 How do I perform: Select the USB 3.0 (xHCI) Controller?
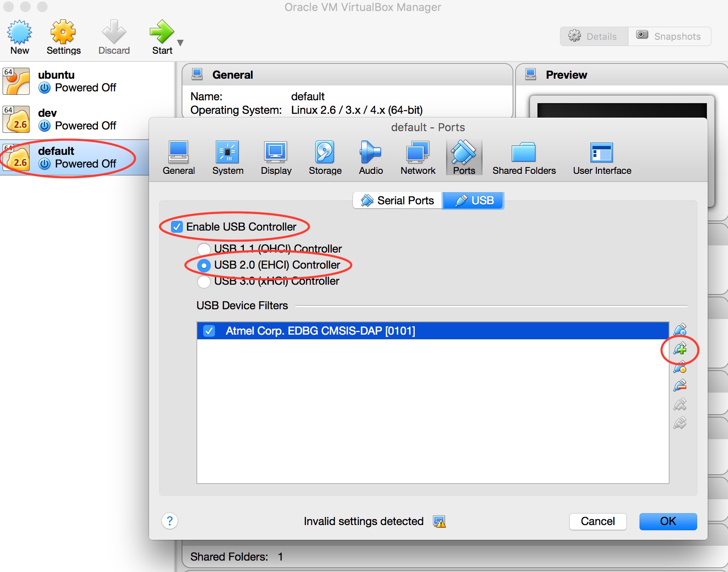[204, 281]
